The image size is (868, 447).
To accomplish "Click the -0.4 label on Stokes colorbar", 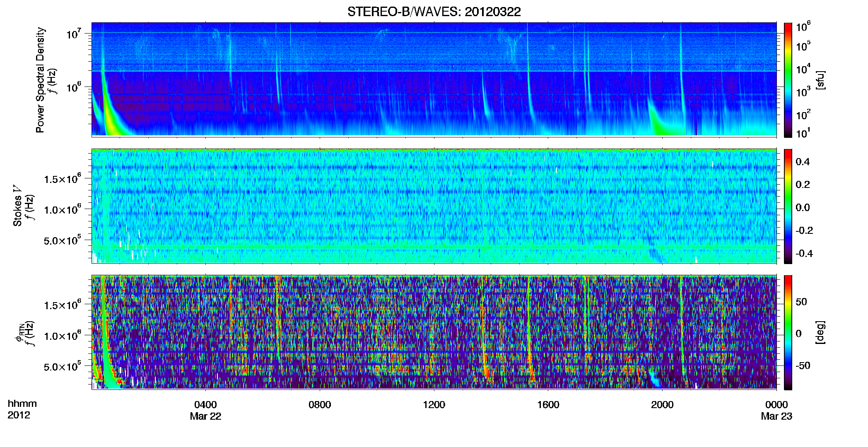I will point(804,253).
